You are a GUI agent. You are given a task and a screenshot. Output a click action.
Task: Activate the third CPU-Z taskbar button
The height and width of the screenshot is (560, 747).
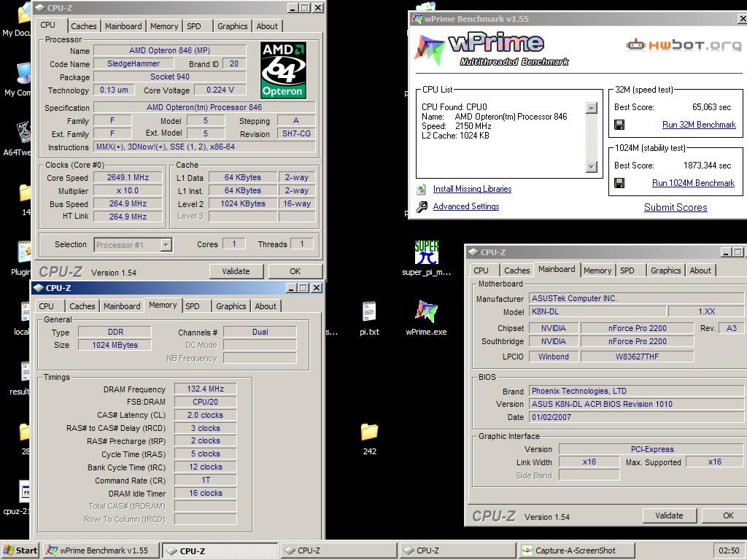pyautogui.click(x=457, y=551)
